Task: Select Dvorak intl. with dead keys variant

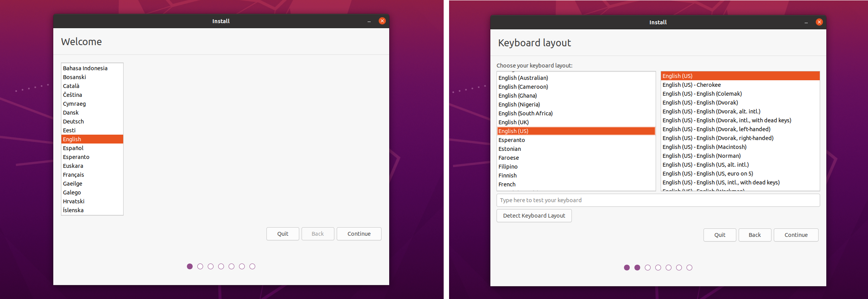Action: point(740,120)
